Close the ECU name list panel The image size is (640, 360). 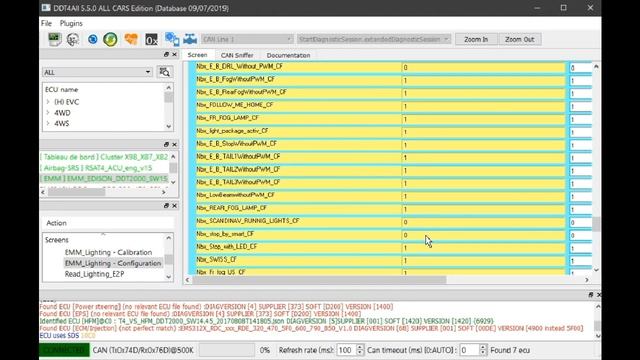[174, 54]
